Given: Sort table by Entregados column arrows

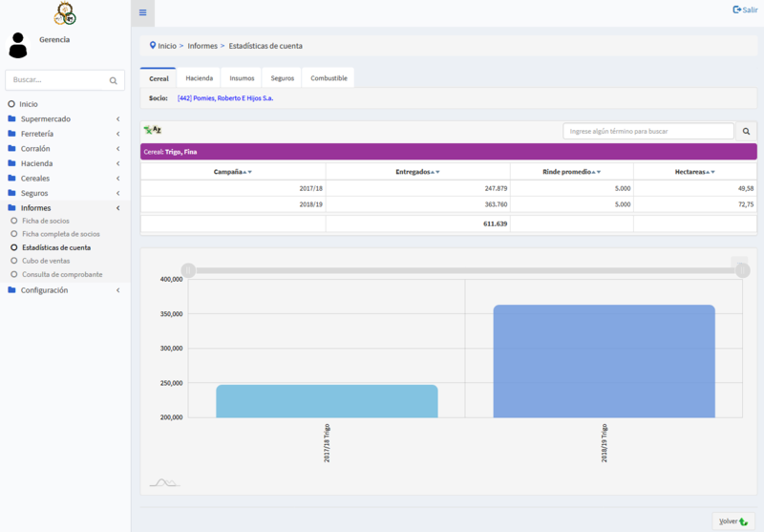Looking at the screenshot, I should click(435, 172).
